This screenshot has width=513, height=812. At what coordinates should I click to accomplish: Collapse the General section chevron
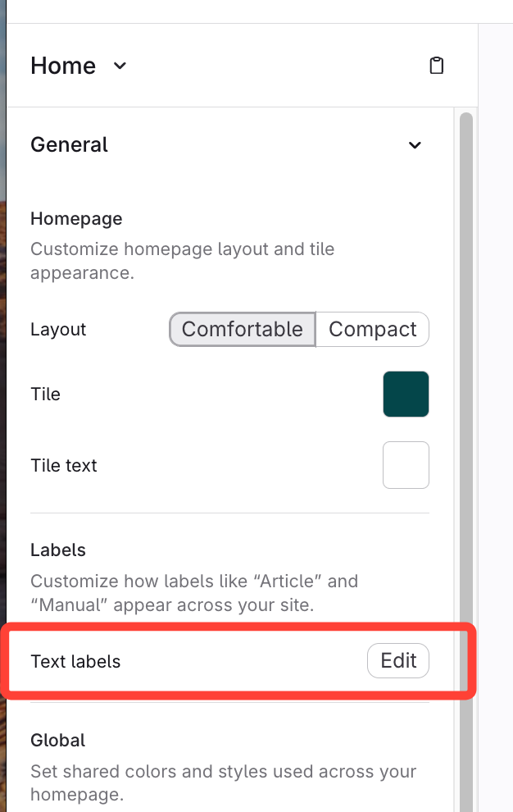pyautogui.click(x=415, y=145)
